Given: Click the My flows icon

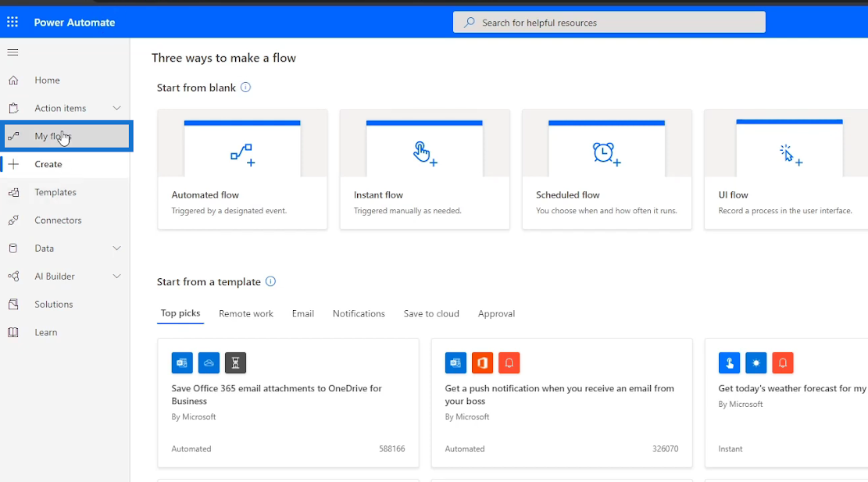Looking at the screenshot, I should (x=13, y=136).
